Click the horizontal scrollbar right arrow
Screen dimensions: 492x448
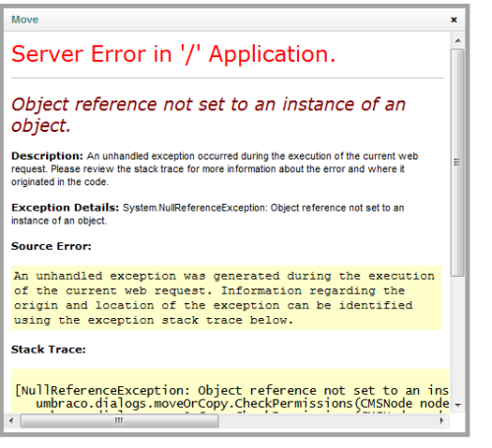(442, 420)
